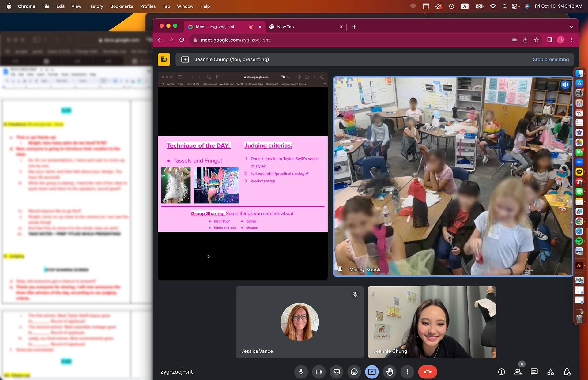Unpin Marley Kotick's video tile

pyautogui.click(x=340, y=269)
